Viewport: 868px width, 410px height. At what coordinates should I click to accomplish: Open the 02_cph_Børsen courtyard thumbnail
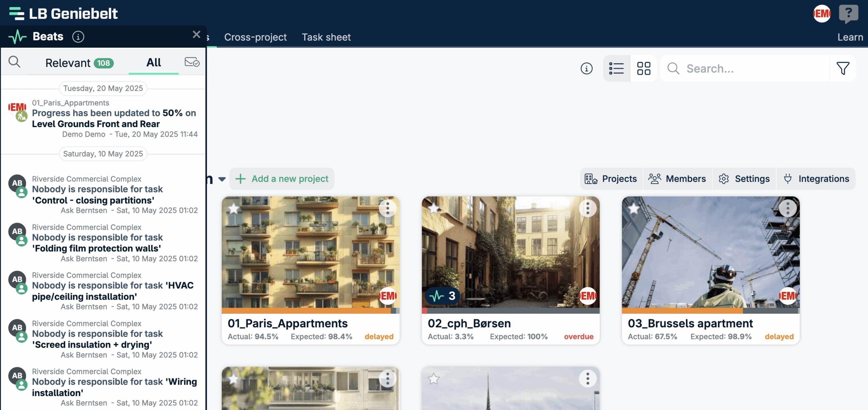point(511,252)
